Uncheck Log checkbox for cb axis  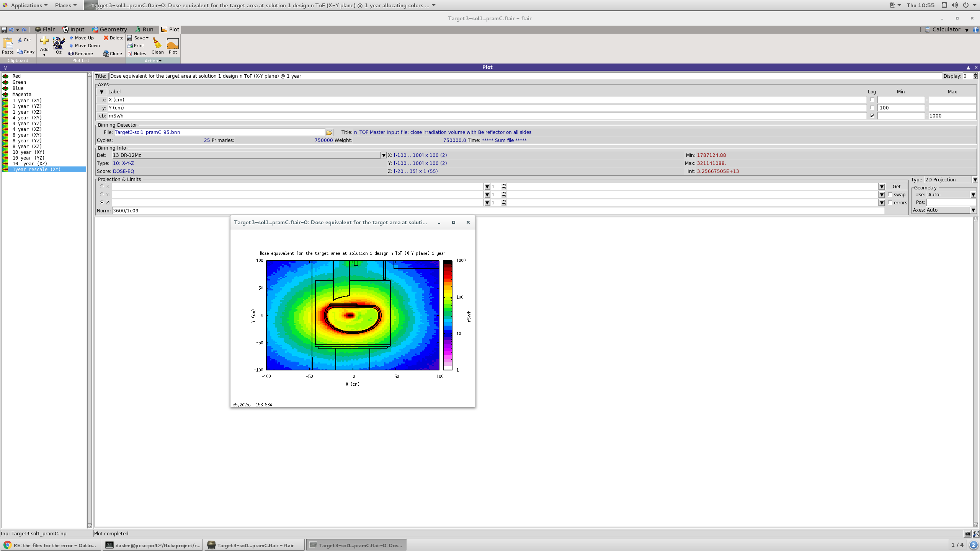pyautogui.click(x=872, y=116)
